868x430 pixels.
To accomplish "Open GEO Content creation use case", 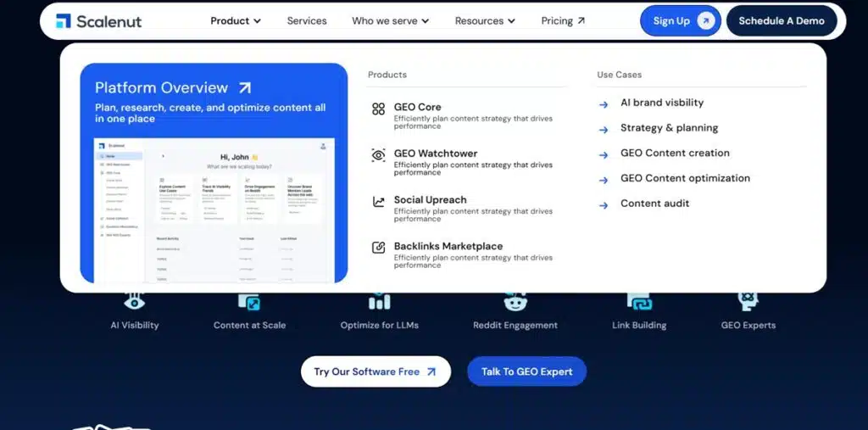I will pyautogui.click(x=675, y=153).
